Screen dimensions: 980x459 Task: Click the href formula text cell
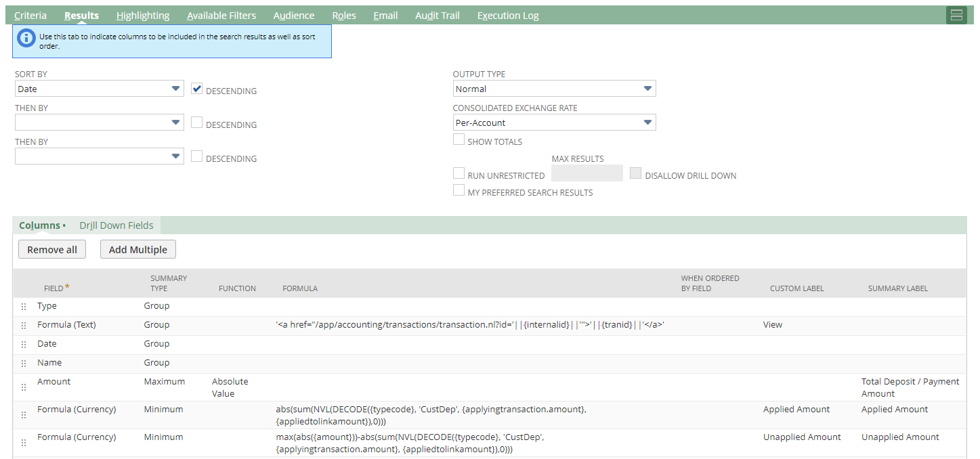pyautogui.click(x=470, y=325)
